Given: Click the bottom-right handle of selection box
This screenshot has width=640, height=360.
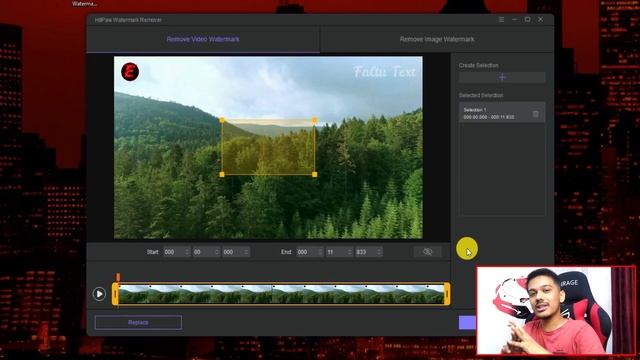Looking at the screenshot, I should (x=315, y=174).
